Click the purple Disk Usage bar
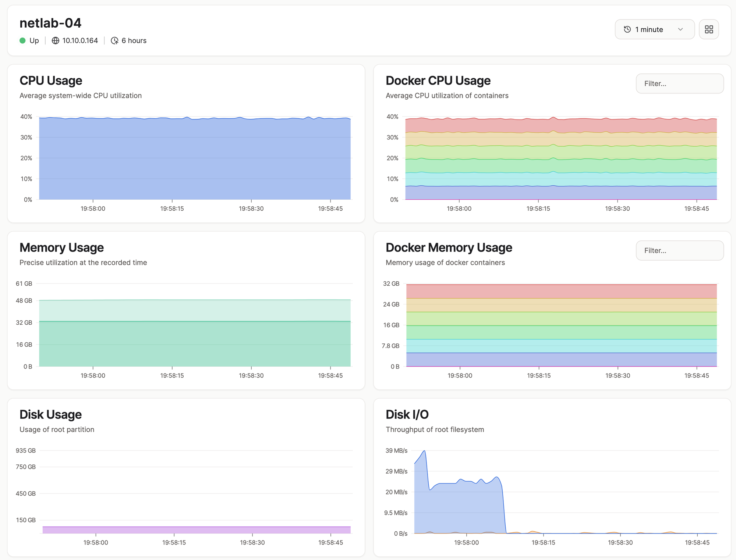Screen dimensions: 736x560 click(x=197, y=530)
